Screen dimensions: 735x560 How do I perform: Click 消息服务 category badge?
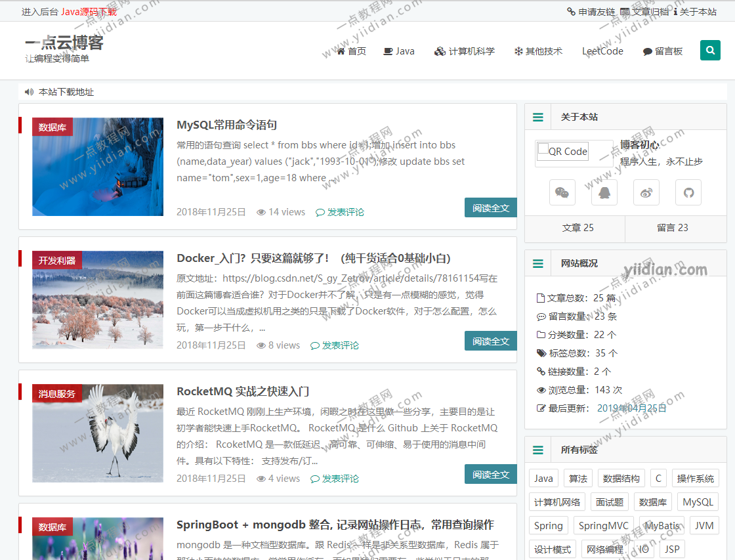57,393
